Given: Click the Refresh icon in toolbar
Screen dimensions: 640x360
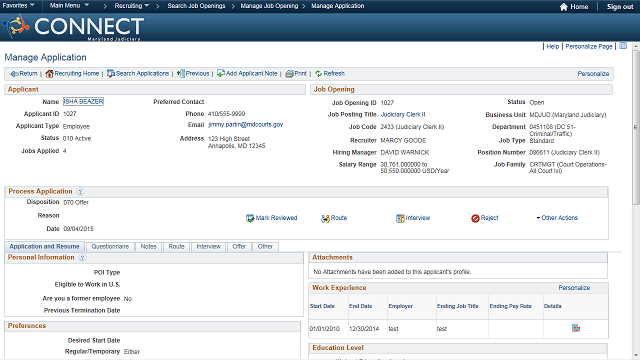Looking at the screenshot, I should (x=318, y=73).
